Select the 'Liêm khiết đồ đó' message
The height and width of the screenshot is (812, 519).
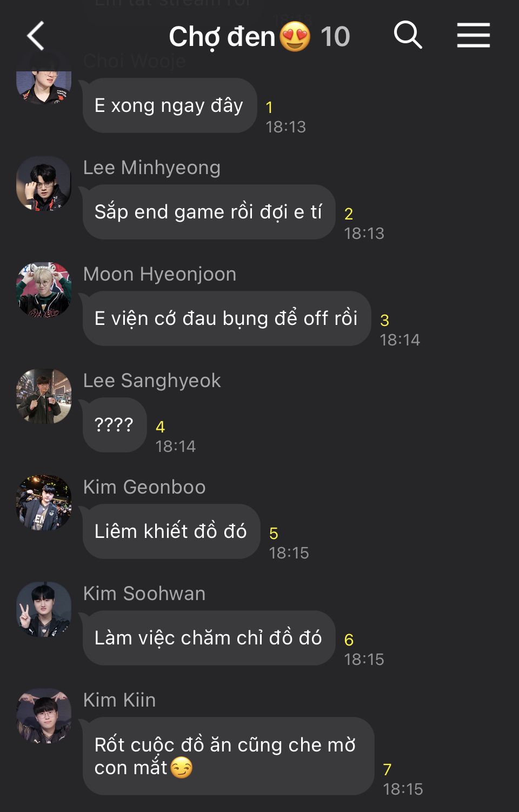[171, 531]
